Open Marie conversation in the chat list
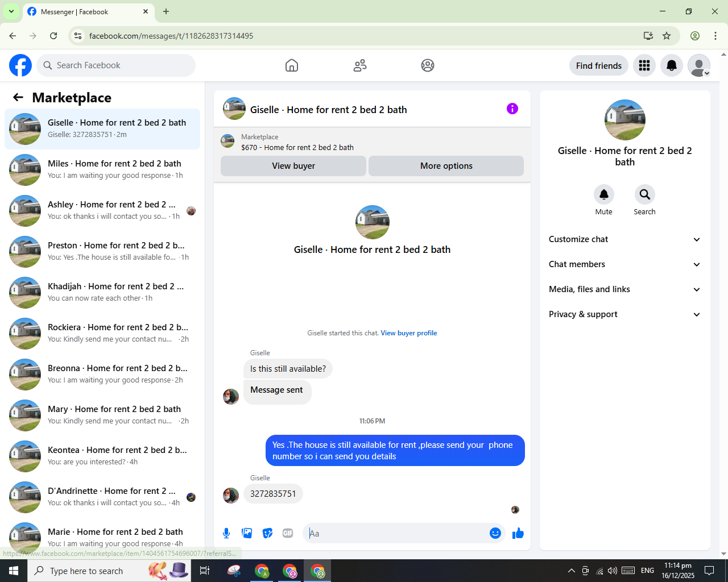 [102, 537]
